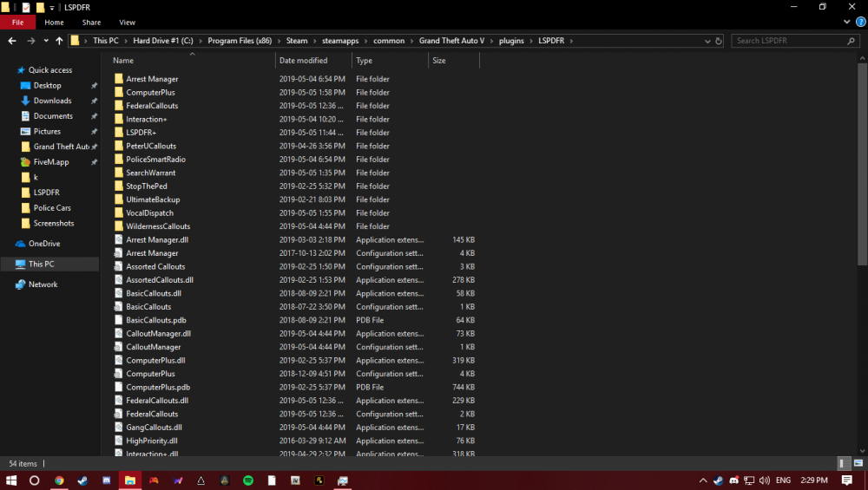
Task: Open clock showing 2:29 PM
Action: [x=814, y=480]
